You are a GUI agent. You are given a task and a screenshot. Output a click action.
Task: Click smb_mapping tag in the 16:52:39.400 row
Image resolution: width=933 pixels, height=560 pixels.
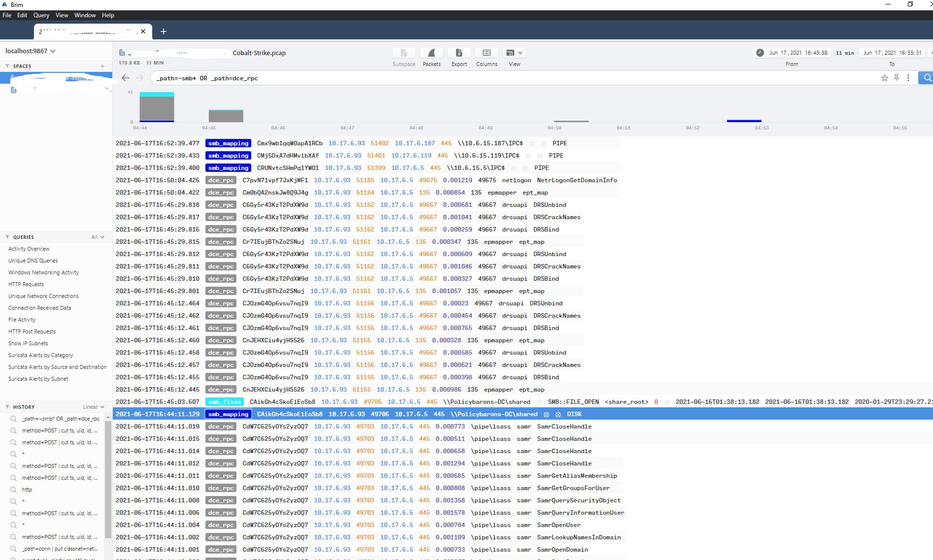pyautogui.click(x=228, y=168)
